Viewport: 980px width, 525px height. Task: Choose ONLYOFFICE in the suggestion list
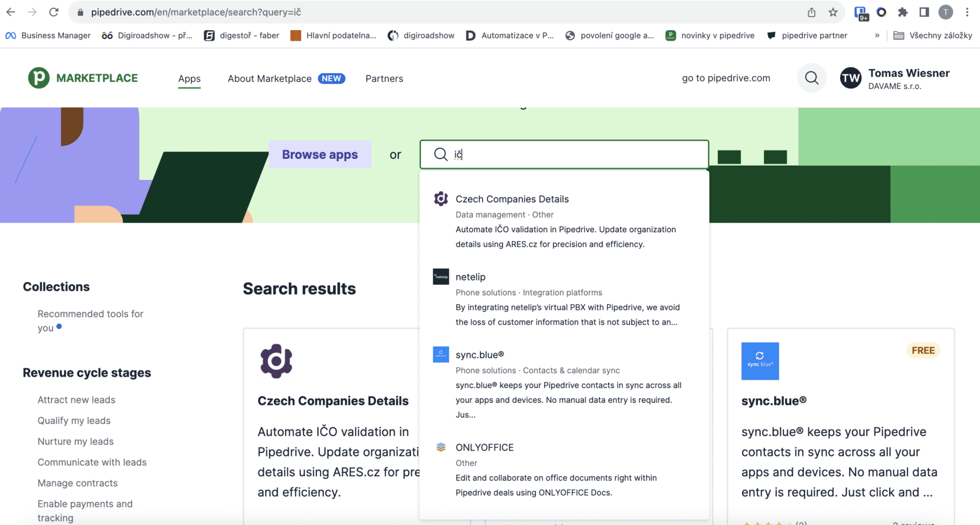[x=484, y=447]
